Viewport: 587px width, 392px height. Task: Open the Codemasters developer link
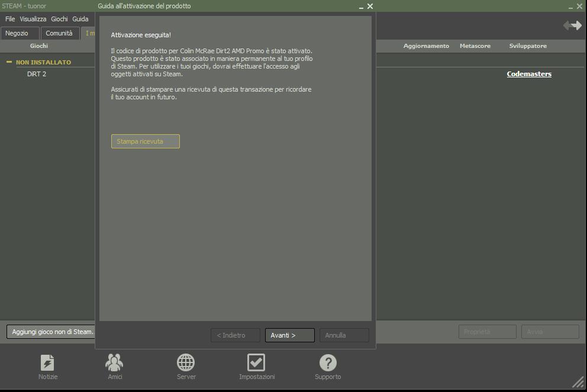point(529,74)
